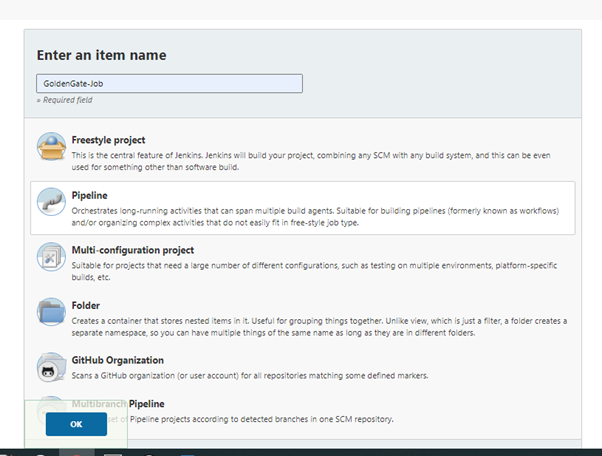Screen dimensions: 602x456
Task: Choose Multi-configuration project title
Action: click(132, 250)
